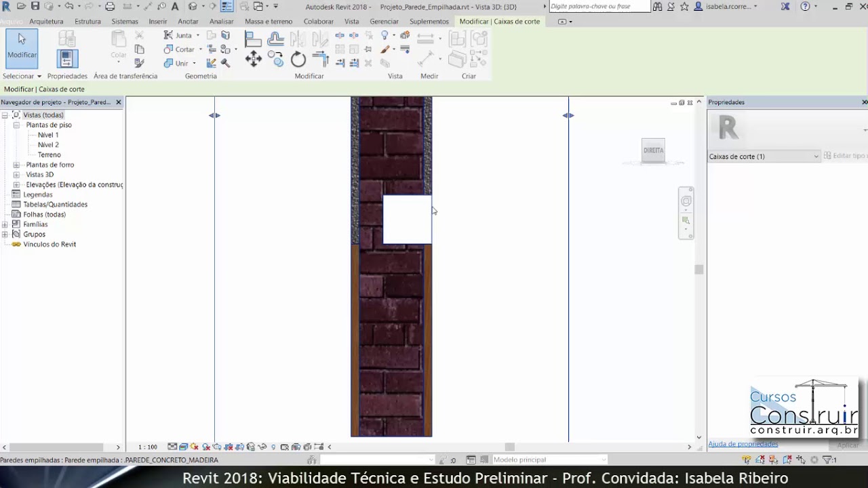The height and width of the screenshot is (488, 868).
Task: Click the Help question mark icon
Action: click(805, 6)
